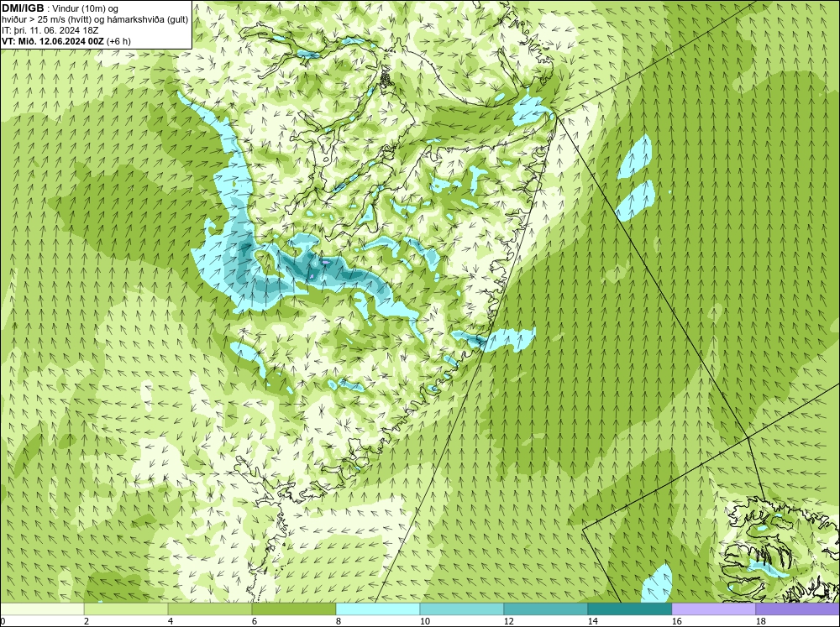Click the light purple 16–18 legend swatch

714,609
